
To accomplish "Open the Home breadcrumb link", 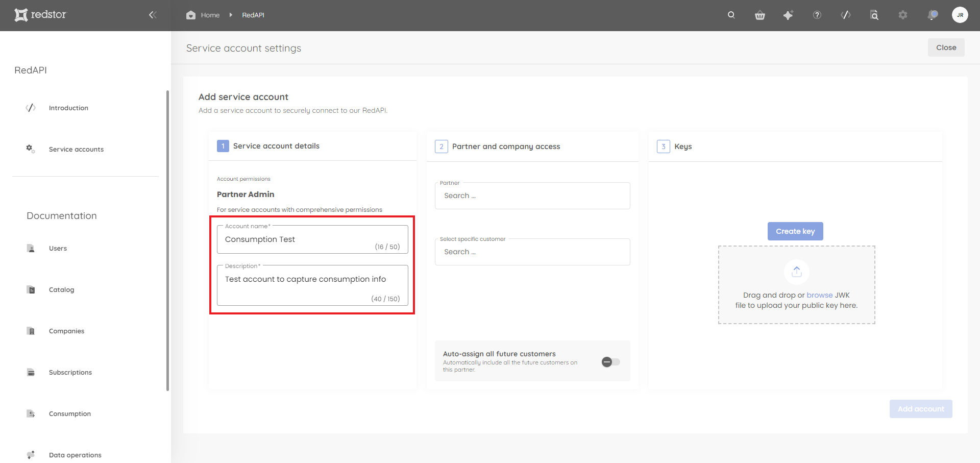I will pos(210,15).
